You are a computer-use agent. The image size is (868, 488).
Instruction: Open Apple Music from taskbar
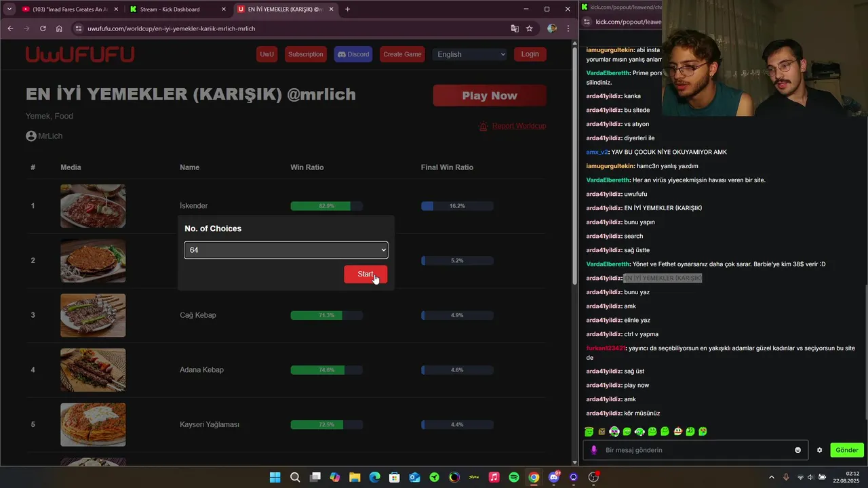pyautogui.click(x=494, y=477)
